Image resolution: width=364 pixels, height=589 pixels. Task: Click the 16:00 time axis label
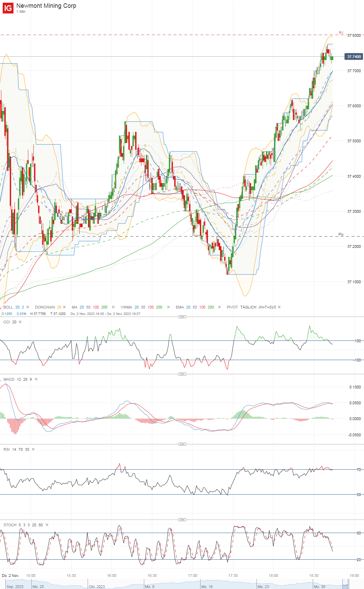pos(112,576)
